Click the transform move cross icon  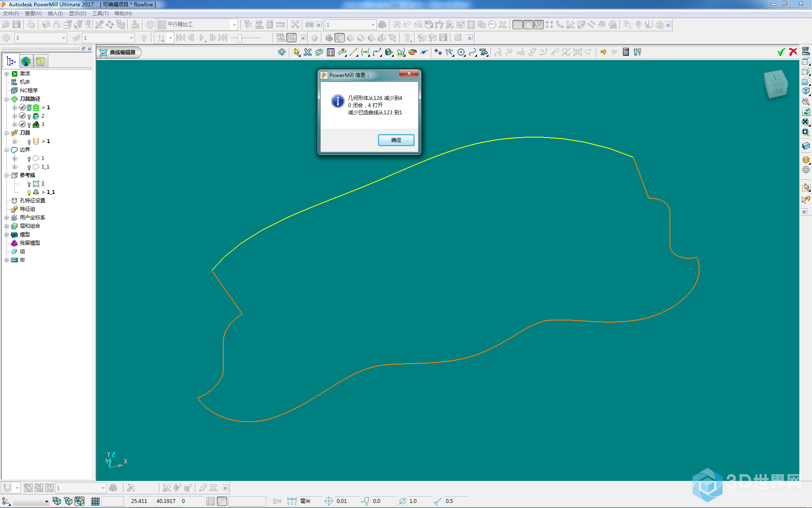pos(282,52)
